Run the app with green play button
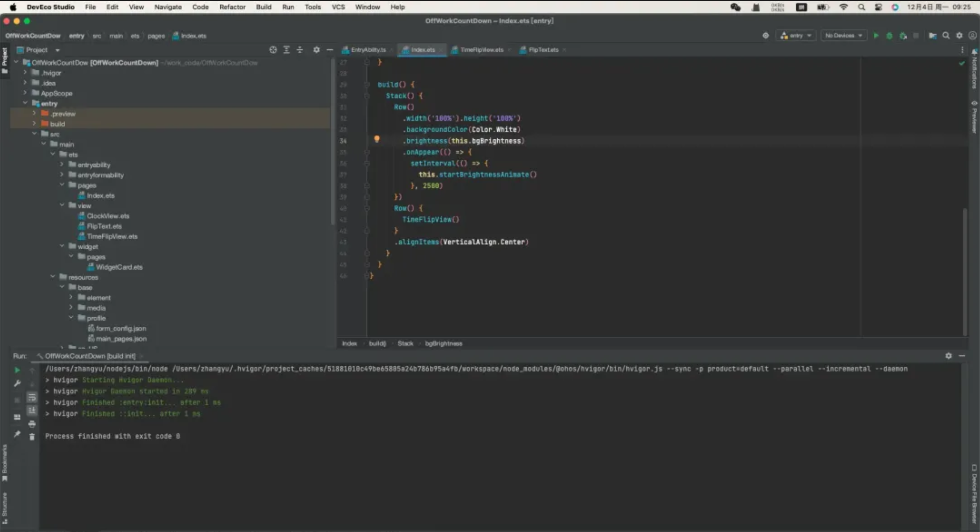980x532 pixels. pos(875,36)
